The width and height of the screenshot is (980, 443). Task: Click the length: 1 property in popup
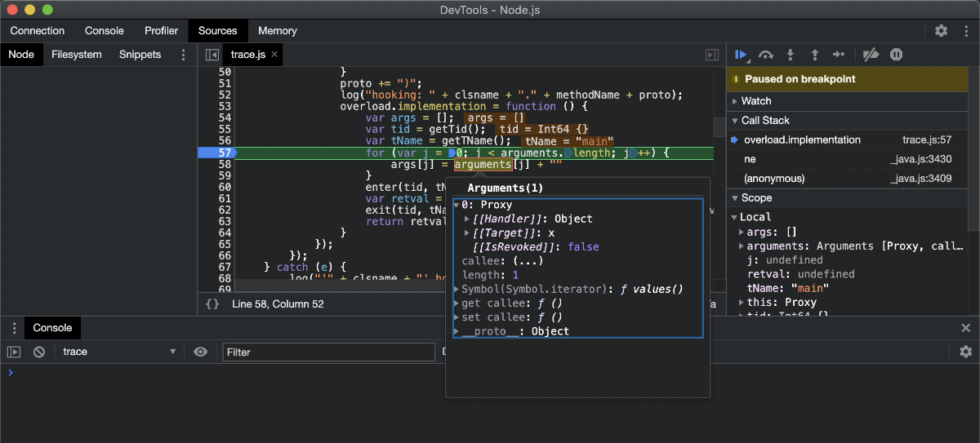click(x=490, y=275)
